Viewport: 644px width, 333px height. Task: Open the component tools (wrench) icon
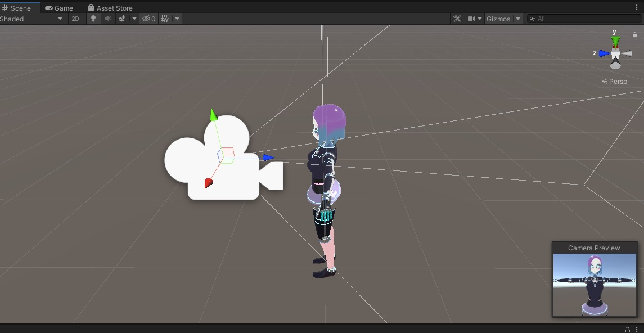456,18
